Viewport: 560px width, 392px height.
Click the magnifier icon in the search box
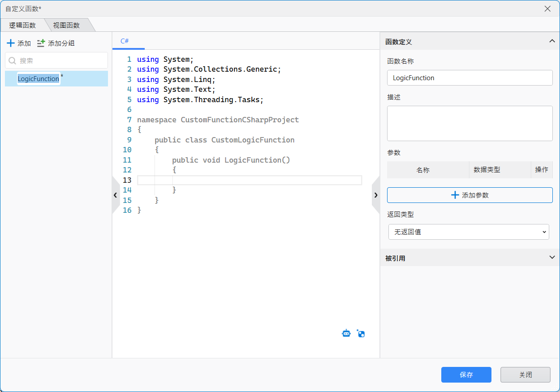click(13, 60)
